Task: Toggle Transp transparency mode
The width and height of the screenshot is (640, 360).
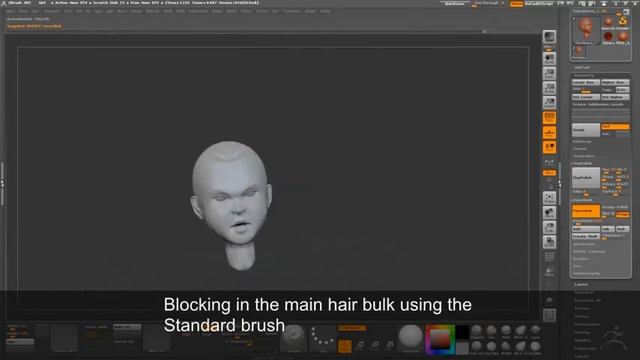Action: coord(549,271)
